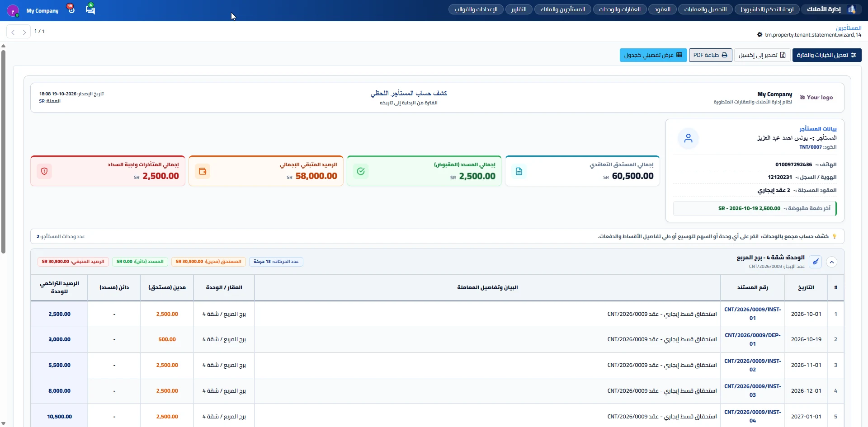Click cumulative balance 8,000.00 cell
The width and height of the screenshot is (868, 427).
(59, 391)
